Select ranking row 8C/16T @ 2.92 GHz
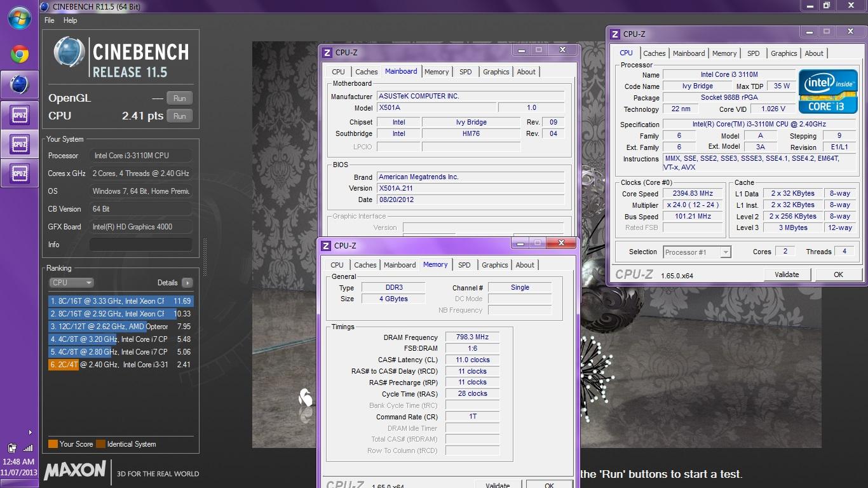The height and width of the screenshot is (488, 868). [x=120, y=314]
